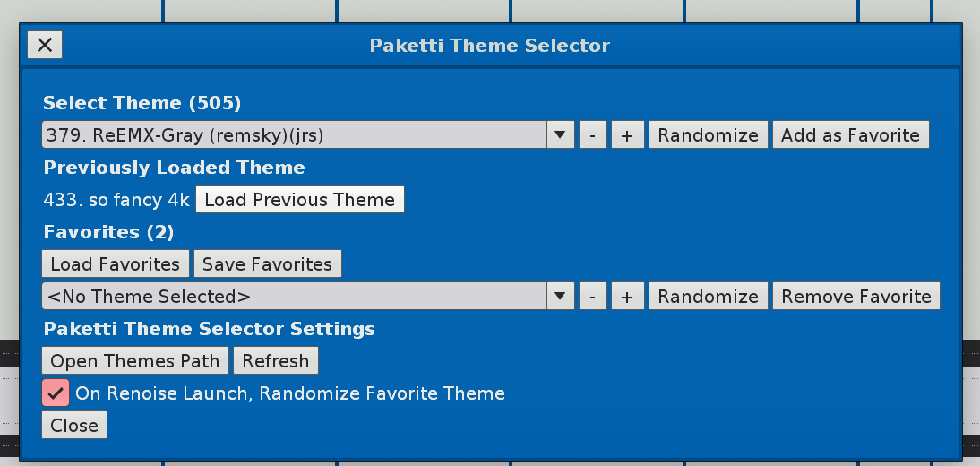Randomize among favorite themes
980x466 pixels.
(708, 297)
